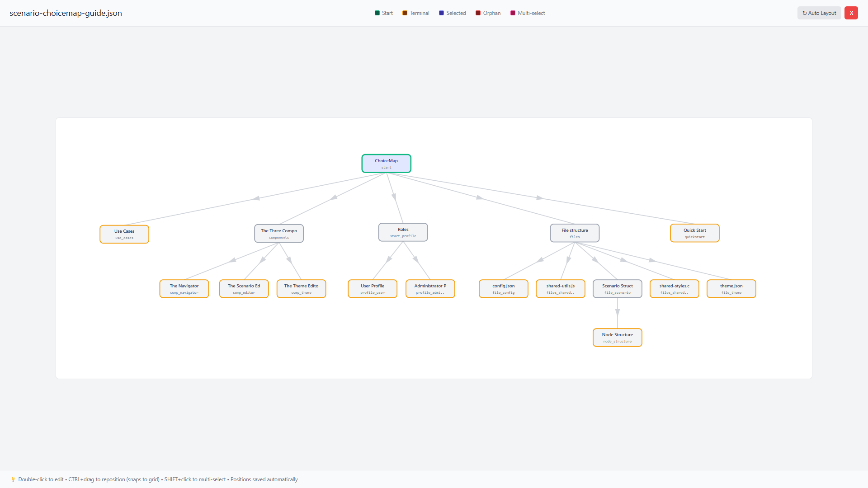Click The Theme Editor node
Image resolution: width=868 pixels, height=488 pixels.
(x=301, y=289)
